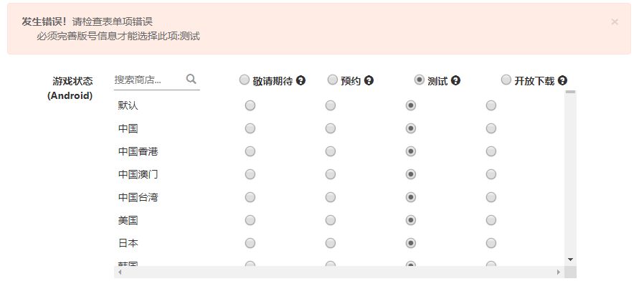Screen dimensions: 644x299
Task: Click the vertical scrollbar down arrow
Action: click(x=570, y=260)
